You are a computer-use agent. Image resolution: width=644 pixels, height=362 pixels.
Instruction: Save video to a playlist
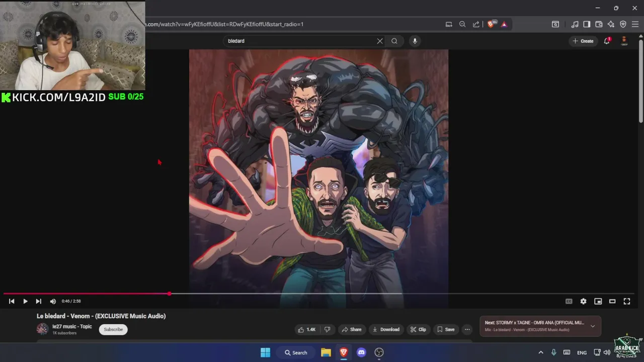pyautogui.click(x=445, y=329)
